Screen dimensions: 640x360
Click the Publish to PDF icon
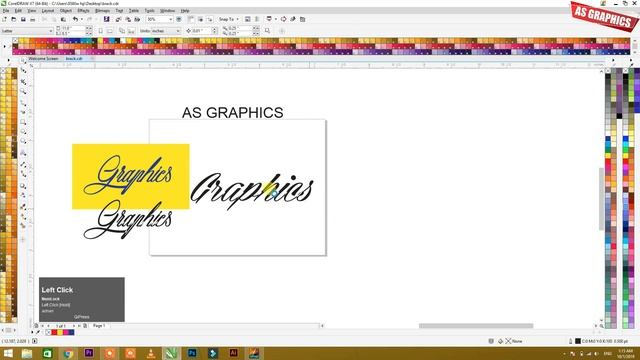click(137, 19)
